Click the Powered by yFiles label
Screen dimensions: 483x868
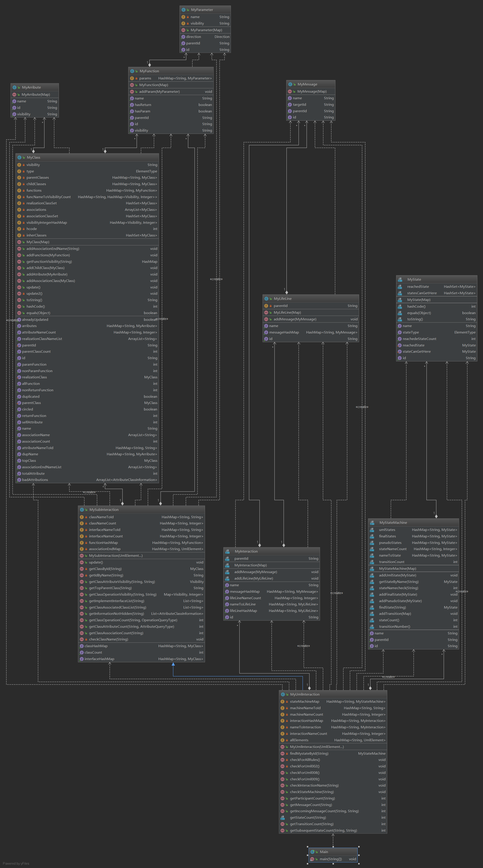[16, 863]
